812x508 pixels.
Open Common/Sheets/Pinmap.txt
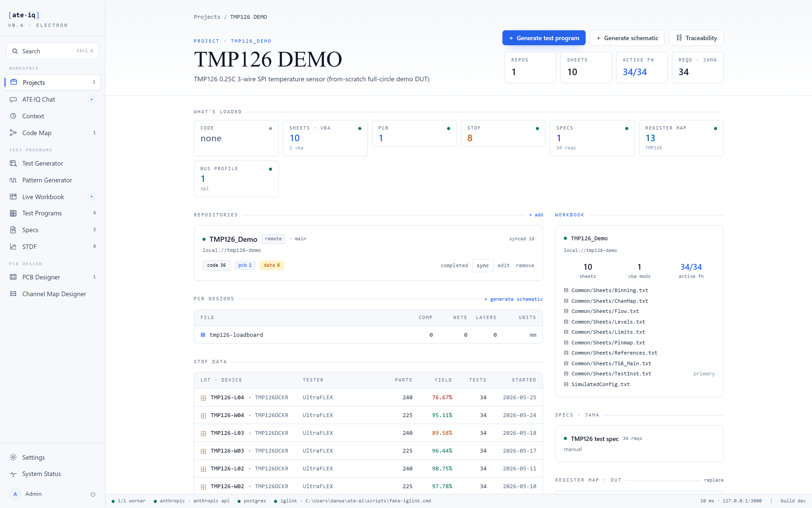click(x=639, y=342)
